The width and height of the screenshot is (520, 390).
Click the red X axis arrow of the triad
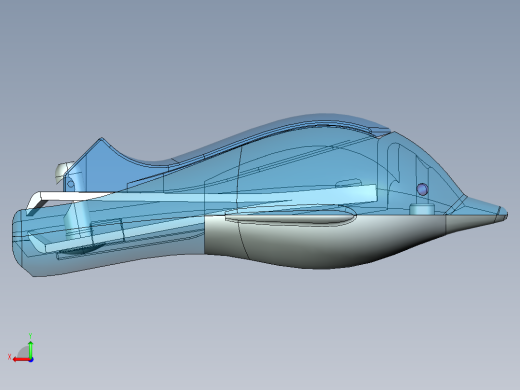[x=21, y=359]
